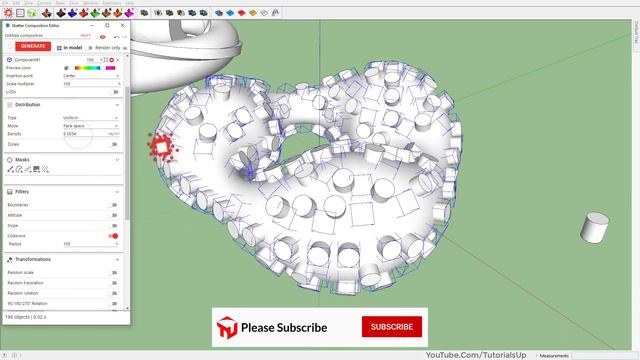
Task: Open Skatter via the red gear toolbar icon
Action: pyautogui.click(x=9, y=13)
